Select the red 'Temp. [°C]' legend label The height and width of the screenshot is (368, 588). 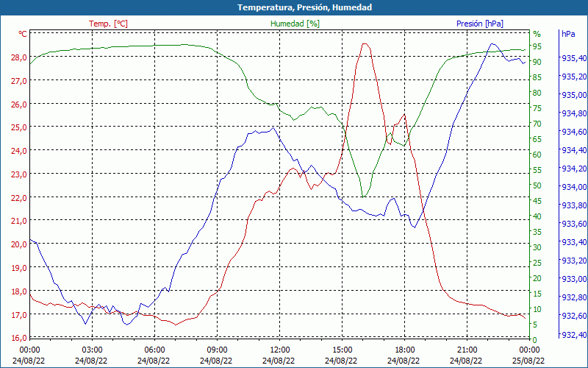[x=108, y=24]
